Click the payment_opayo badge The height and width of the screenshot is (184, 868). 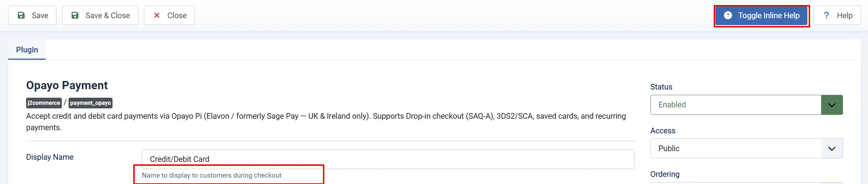(90, 103)
